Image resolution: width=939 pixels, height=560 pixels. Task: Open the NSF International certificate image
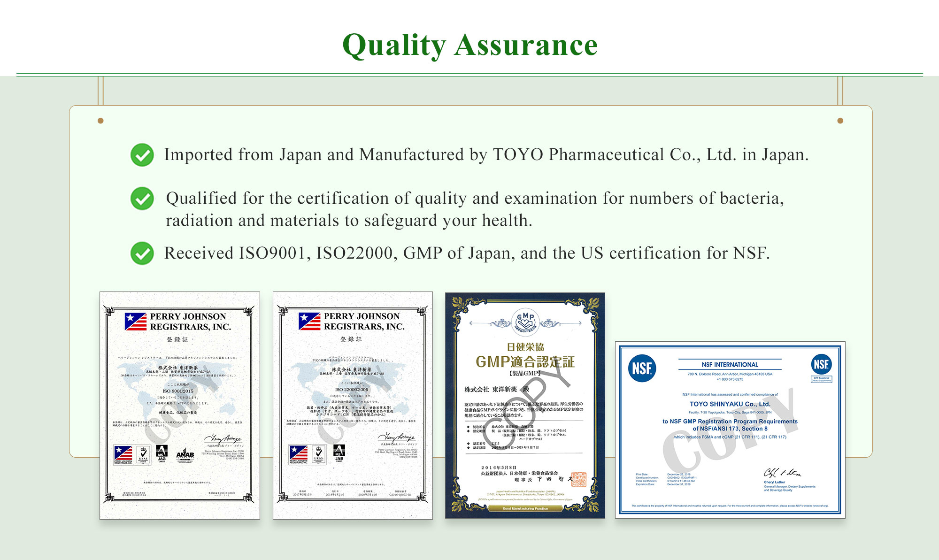click(x=730, y=430)
